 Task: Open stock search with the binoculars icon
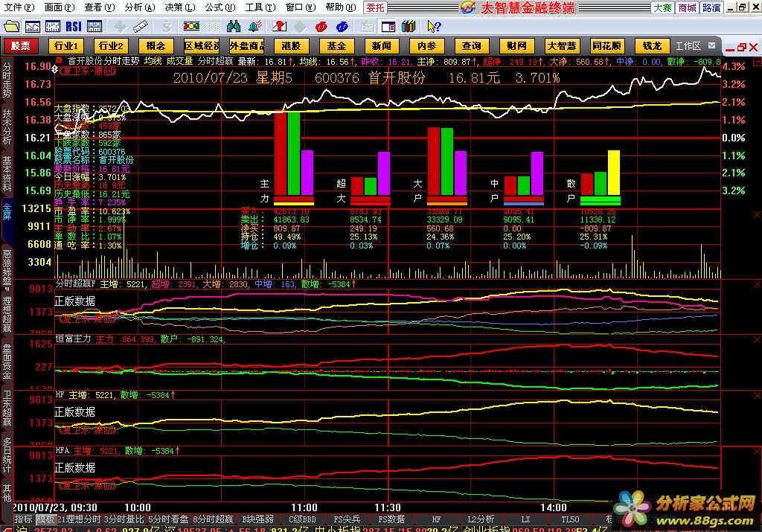point(234,26)
